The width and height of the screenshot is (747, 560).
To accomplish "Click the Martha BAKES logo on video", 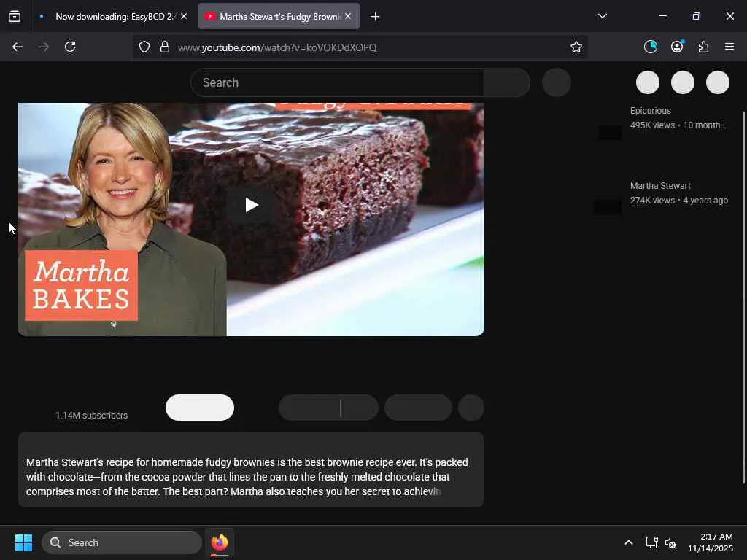I will pyautogui.click(x=82, y=286).
